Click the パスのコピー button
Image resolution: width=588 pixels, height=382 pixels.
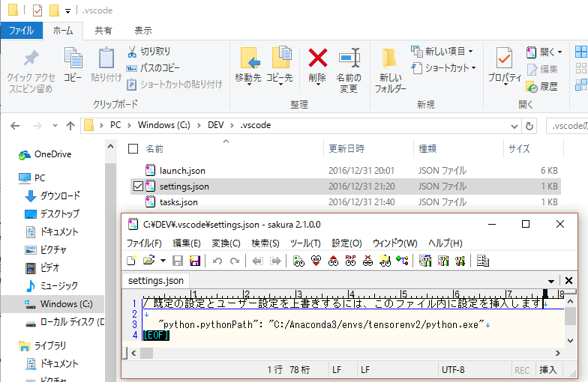coord(153,68)
